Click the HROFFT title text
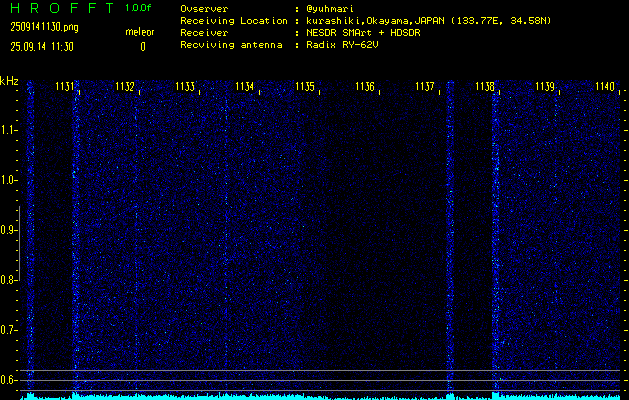 pyautogui.click(x=62, y=8)
